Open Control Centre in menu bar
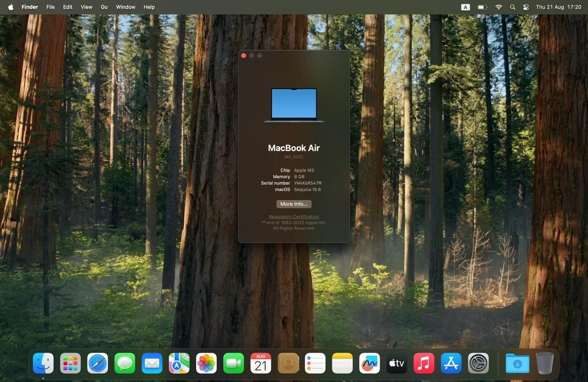The width and height of the screenshot is (588, 382). (526, 7)
